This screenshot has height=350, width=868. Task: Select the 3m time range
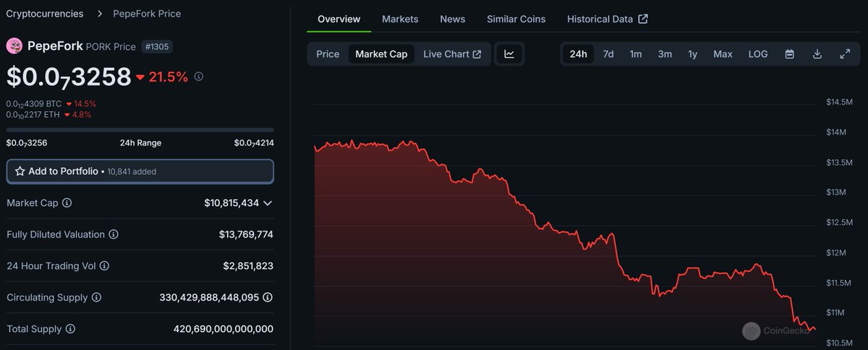click(665, 54)
